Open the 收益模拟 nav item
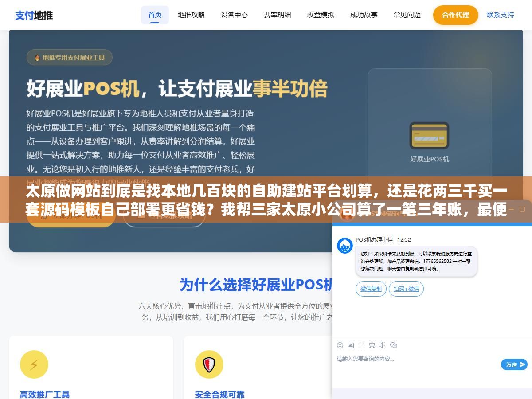The height and width of the screenshot is (399, 532). pos(321,15)
